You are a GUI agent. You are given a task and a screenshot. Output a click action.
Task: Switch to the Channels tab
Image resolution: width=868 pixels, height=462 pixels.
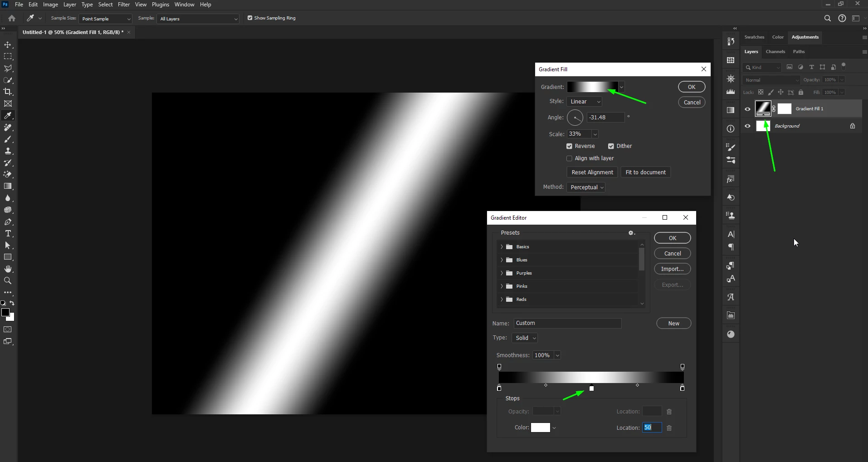coord(775,52)
